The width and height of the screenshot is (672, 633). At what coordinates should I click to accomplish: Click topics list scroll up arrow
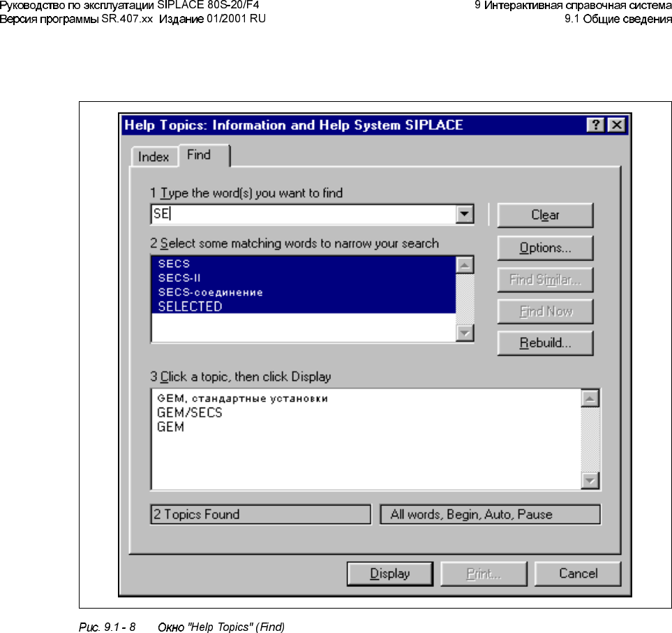(x=590, y=399)
